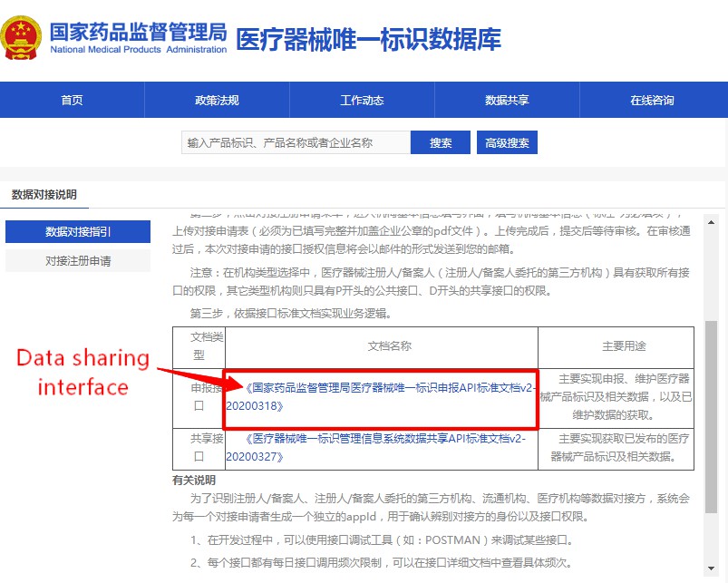Click the 医疗器械唯一标识数据库 site title
The image size is (728, 583).
[368, 39]
